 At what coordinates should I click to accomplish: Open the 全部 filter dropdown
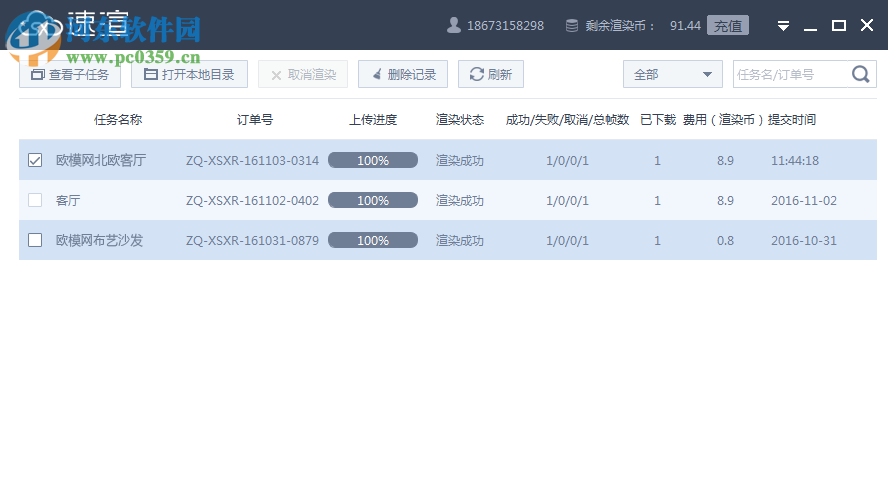(x=673, y=74)
